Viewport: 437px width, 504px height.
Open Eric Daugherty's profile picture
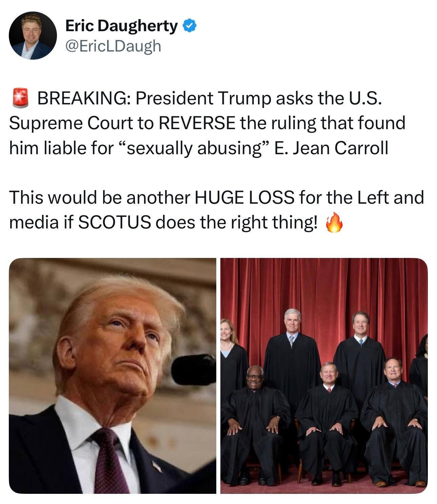click(33, 36)
